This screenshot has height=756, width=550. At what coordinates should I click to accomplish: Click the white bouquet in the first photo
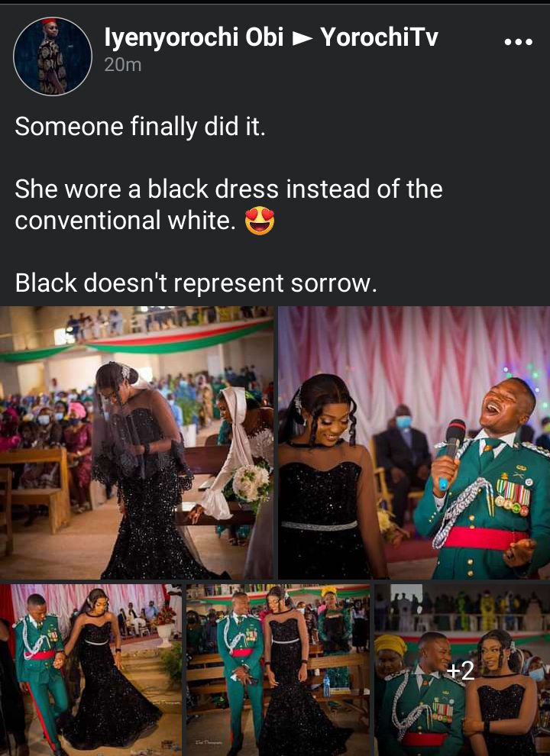tap(251, 483)
